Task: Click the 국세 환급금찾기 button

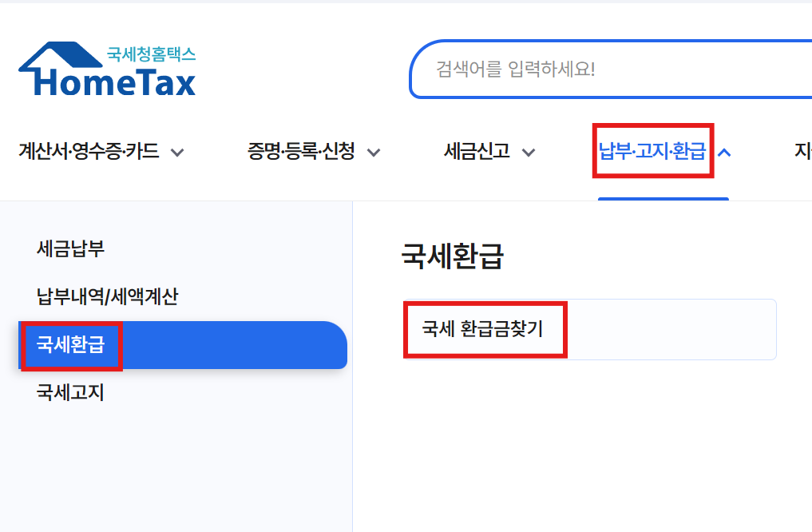Action: (x=485, y=329)
